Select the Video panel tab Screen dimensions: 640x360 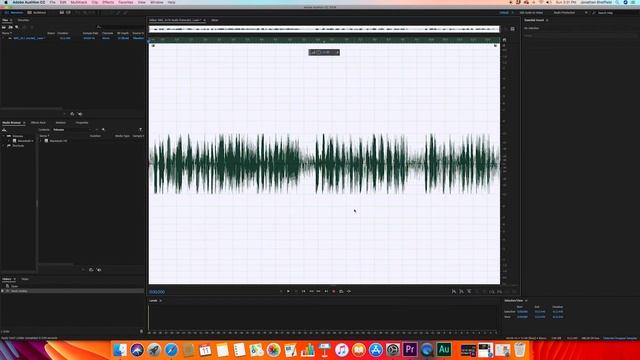click(25, 279)
